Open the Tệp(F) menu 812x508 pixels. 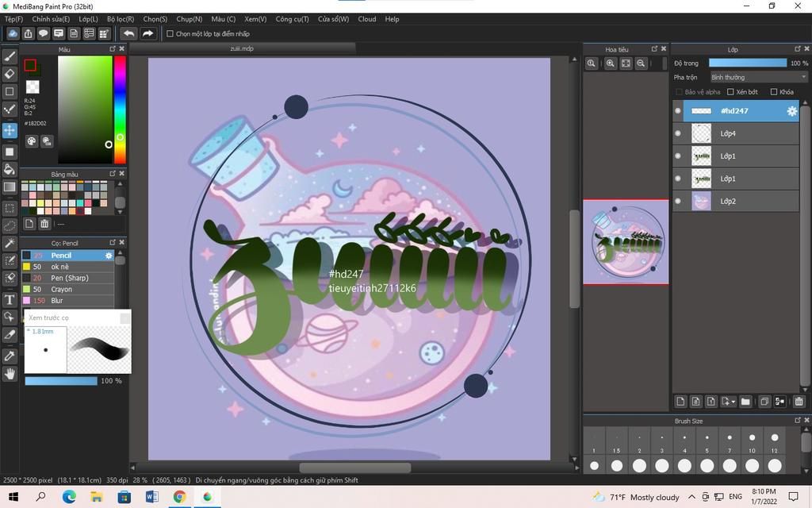pos(14,19)
